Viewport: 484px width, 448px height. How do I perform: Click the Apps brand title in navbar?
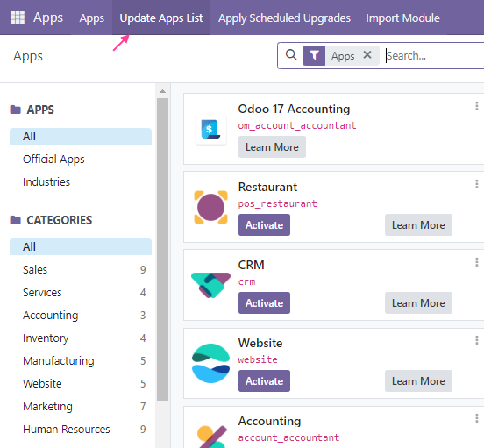tap(48, 18)
